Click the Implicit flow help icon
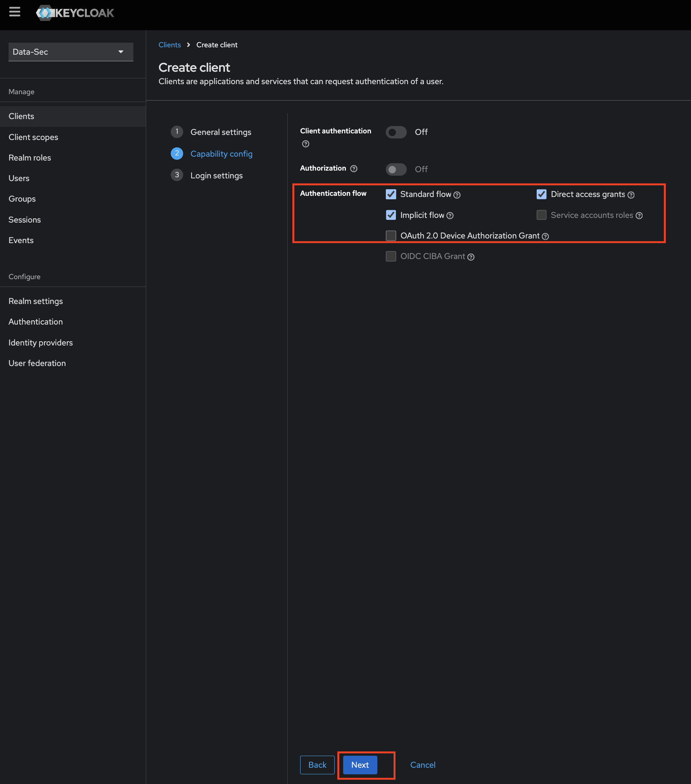The width and height of the screenshot is (691, 784). click(x=450, y=215)
